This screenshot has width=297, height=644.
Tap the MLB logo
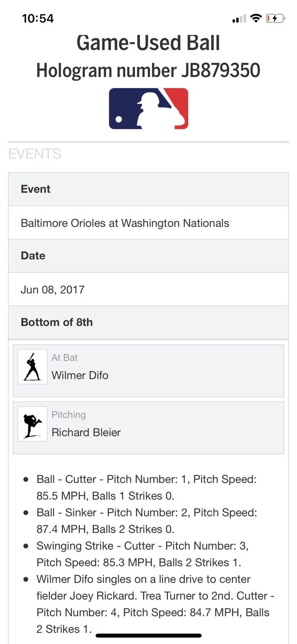148,109
